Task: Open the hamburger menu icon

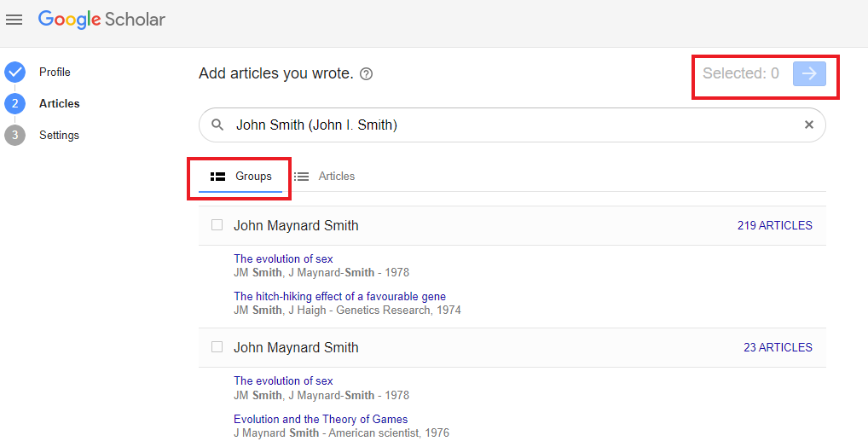Action: coord(14,20)
